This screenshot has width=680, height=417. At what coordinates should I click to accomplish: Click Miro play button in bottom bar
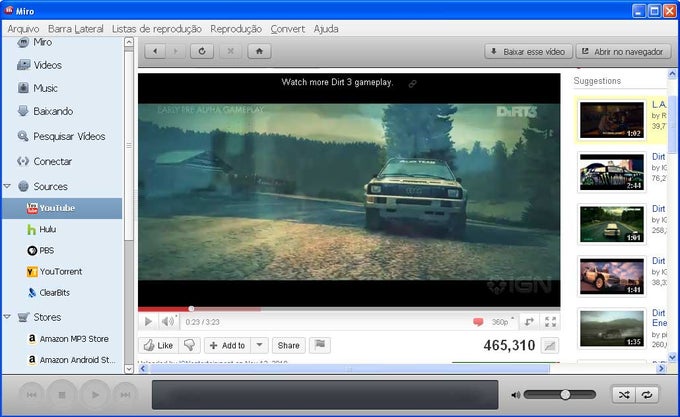pyautogui.click(x=95, y=395)
